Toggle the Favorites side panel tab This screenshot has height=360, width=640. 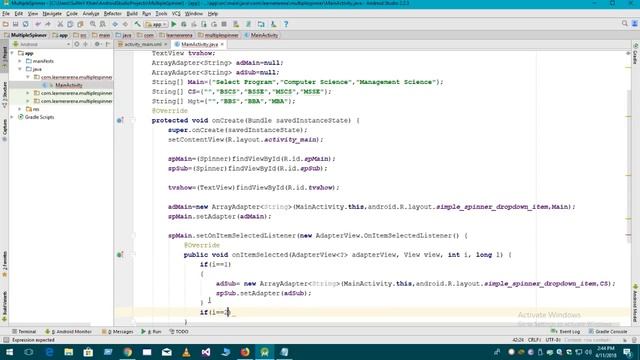click(x=4, y=263)
